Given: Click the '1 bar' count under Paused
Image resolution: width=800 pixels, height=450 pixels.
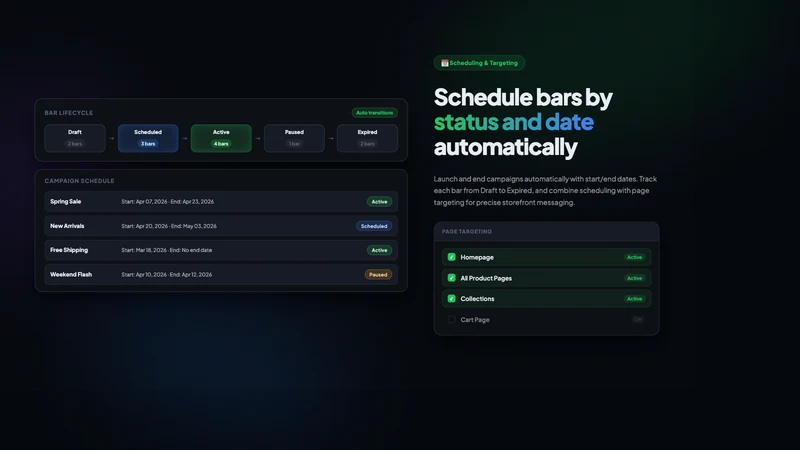Looking at the screenshot, I should (294, 144).
